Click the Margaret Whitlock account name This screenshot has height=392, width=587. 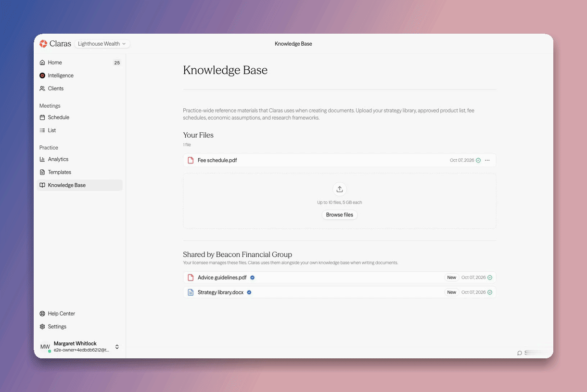point(75,343)
